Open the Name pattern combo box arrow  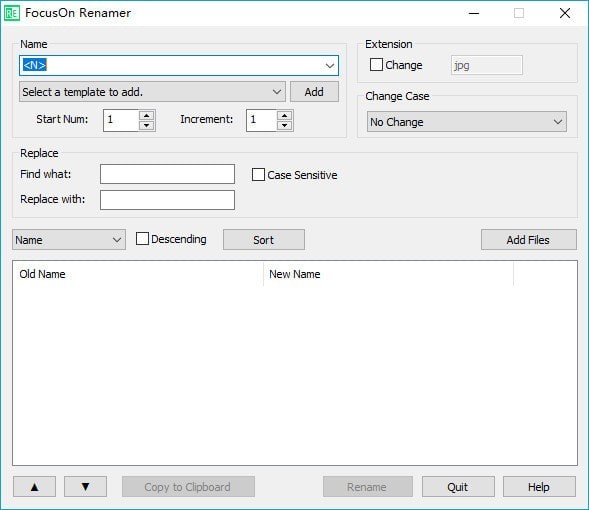329,66
